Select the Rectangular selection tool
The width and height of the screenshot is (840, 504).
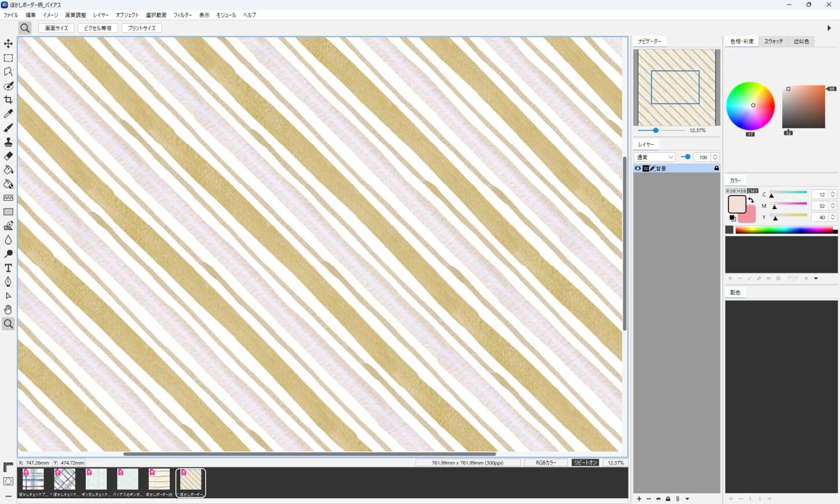coord(8,58)
